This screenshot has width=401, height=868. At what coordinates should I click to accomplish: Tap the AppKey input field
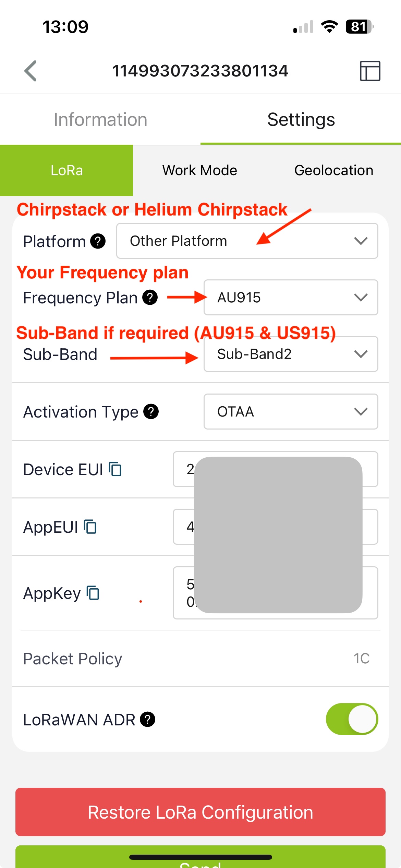coord(275,593)
